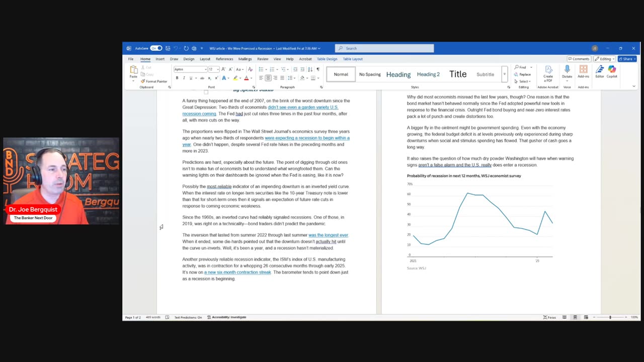The width and height of the screenshot is (644, 362).
Task: Switch to the Draw tab
Action: point(174,59)
